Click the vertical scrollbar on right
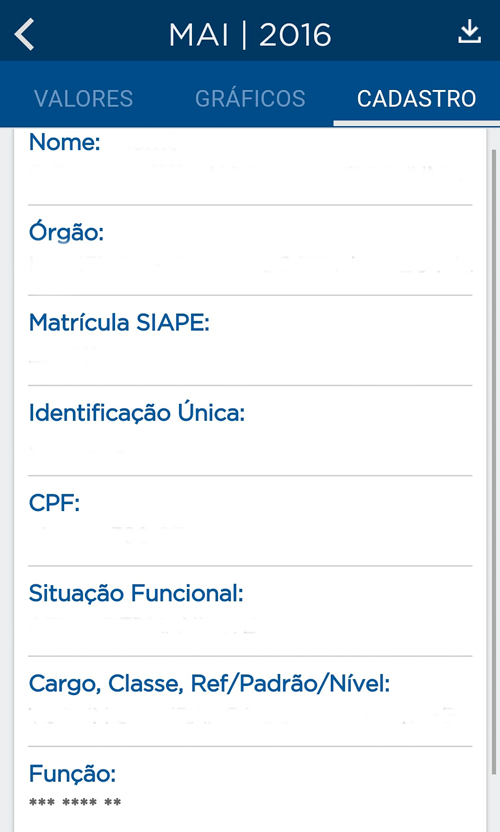The width and height of the screenshot is (500, 832). tap(494, 462)
